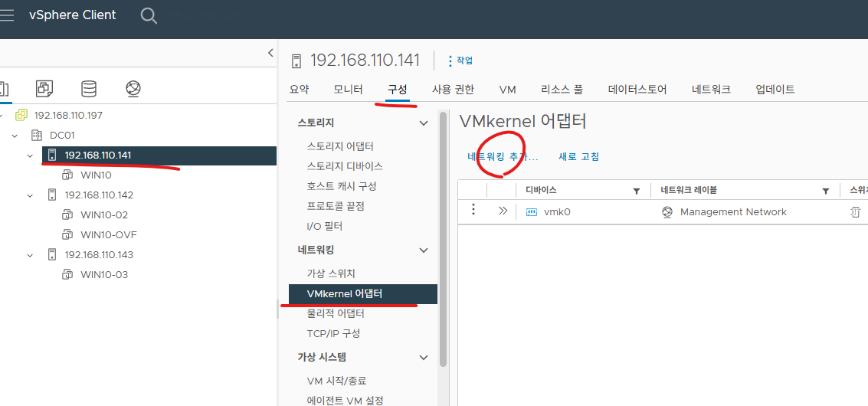Open 물리적 어댑터 settings
The height and width of the screenshot is (406, 868).
pos(336,313)
